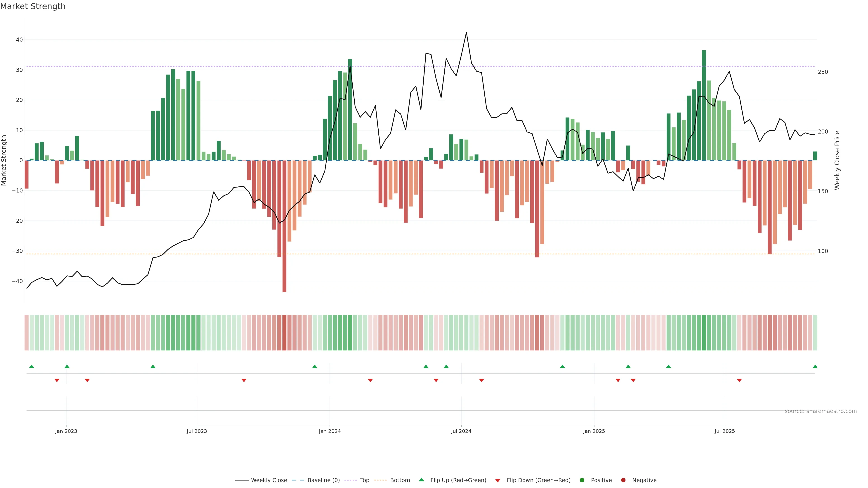Click the Negative red circle legend icon
The height and width of the screenshot is (488, 868).
(x=623, y=480)
